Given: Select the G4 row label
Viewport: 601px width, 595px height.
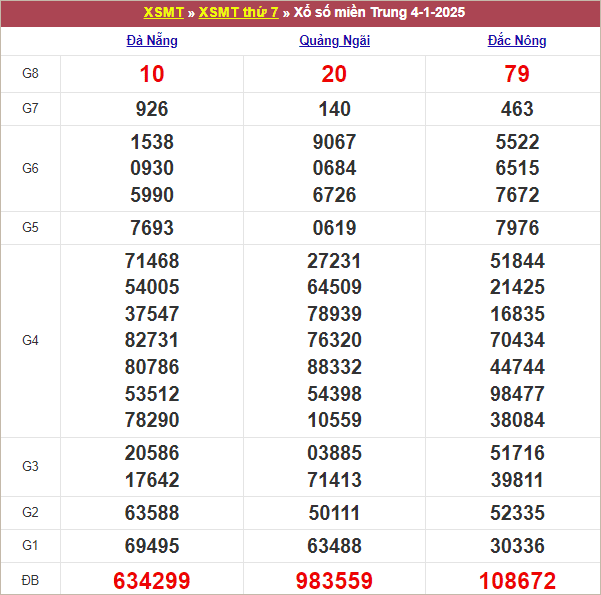Looking at the screenshot, I should pos(30,341).
